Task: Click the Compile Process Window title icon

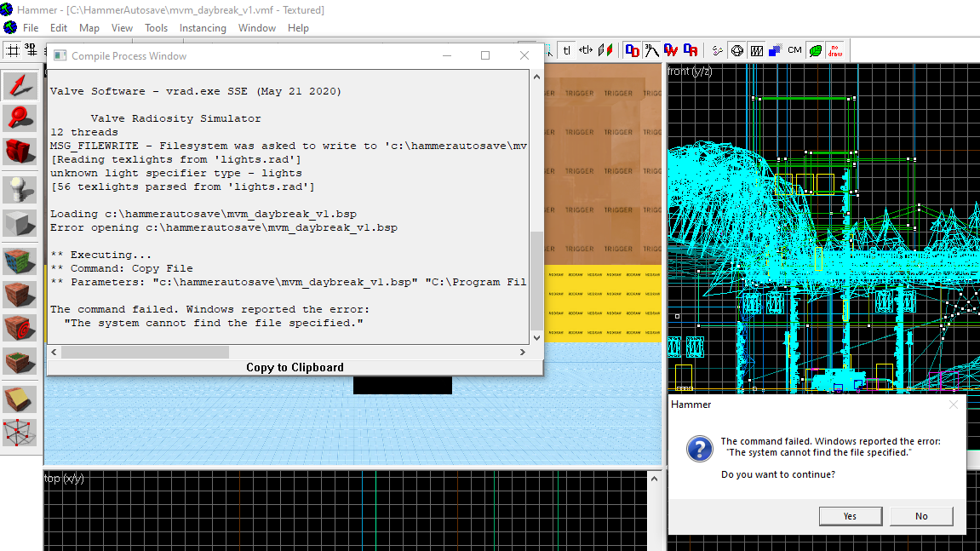Action: [x=60, y=55]
